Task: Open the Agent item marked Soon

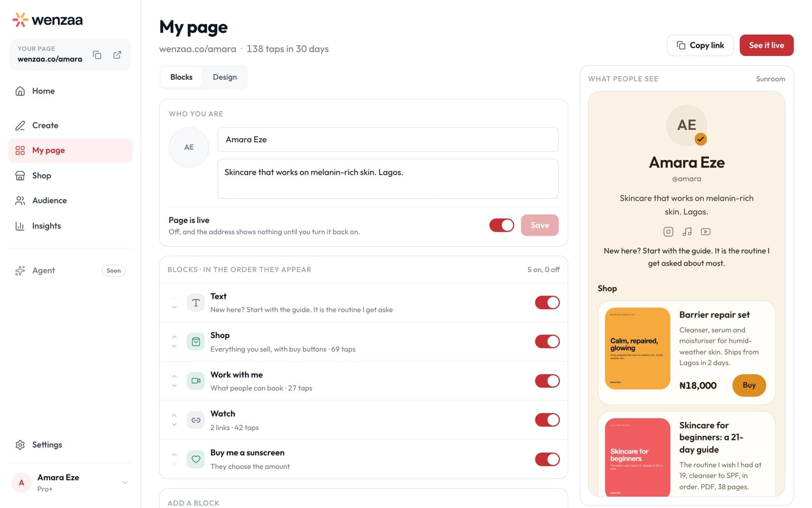Action: pos(71,271)
